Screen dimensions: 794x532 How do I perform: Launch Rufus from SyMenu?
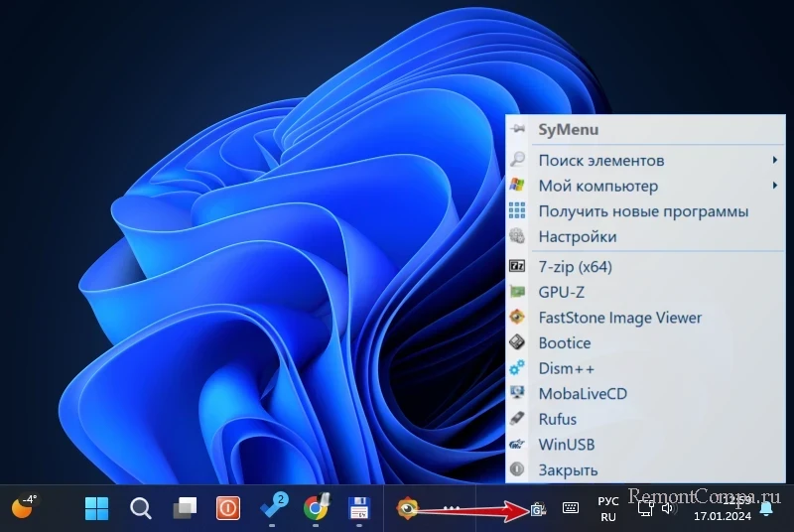click(x=557, y=420)
